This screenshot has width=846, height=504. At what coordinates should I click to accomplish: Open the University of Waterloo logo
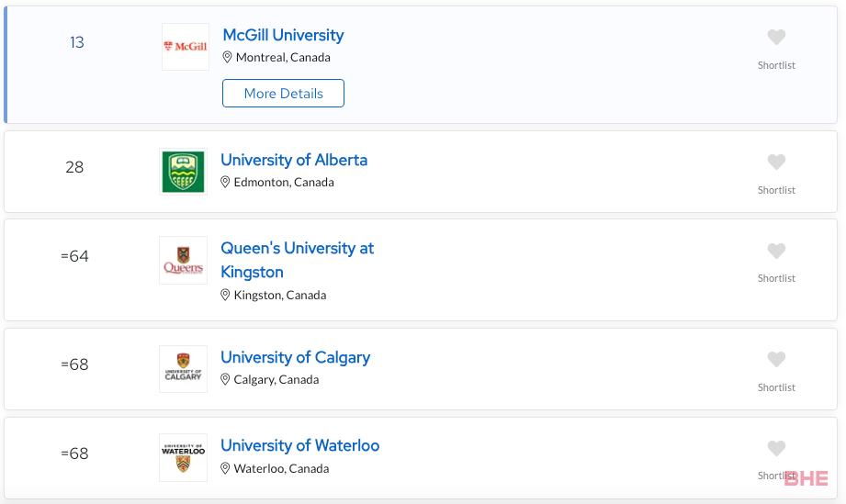[183, 458]
